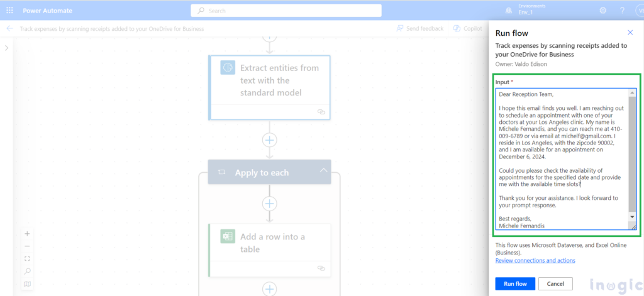Open Review connections and actions link
This screenshot has height=296, width=644.
point(535,260)
